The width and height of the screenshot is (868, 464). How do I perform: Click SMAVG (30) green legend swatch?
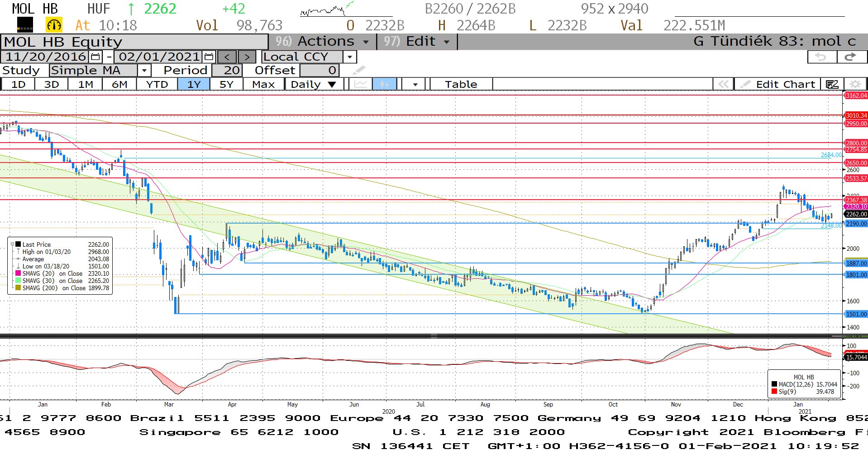coord(18,281)
